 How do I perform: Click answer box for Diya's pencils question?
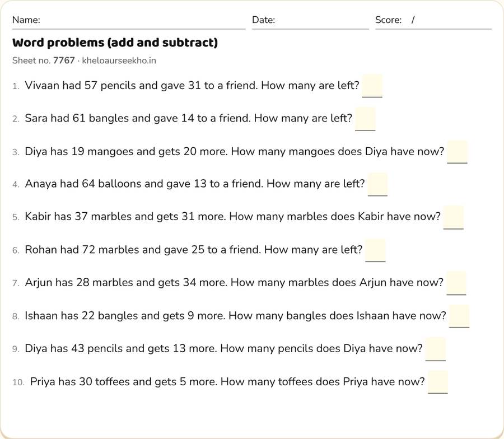coord(436,349)
